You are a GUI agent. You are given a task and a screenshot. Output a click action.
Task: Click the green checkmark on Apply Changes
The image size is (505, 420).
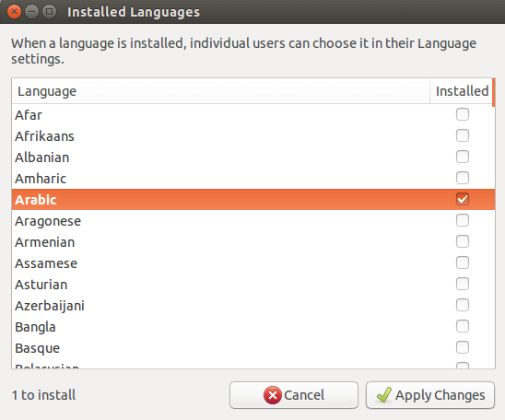pos(384,394)
